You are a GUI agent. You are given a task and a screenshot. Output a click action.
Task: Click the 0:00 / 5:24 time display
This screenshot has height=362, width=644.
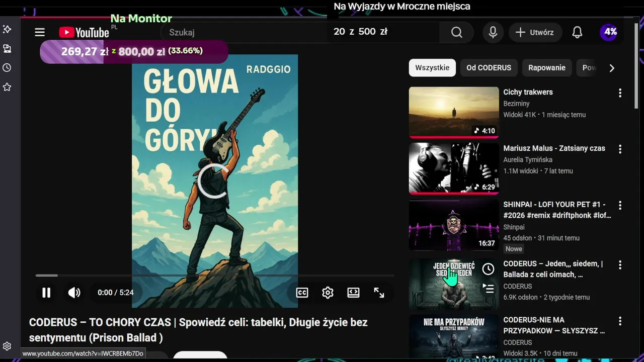pyautogui.click(x=115, y=293)
